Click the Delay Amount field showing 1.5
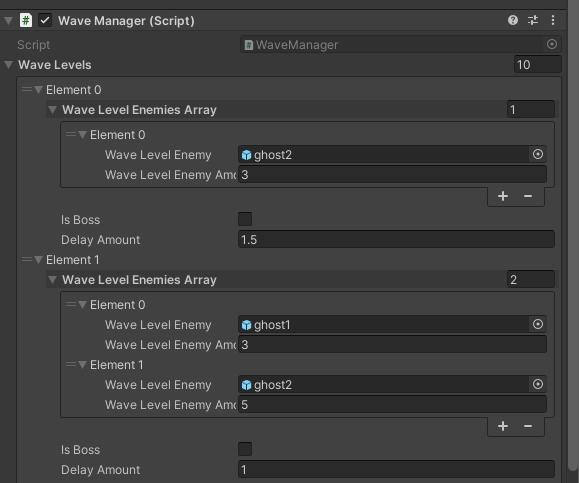This screenshot has height=483, width=579. click(396, 240)
